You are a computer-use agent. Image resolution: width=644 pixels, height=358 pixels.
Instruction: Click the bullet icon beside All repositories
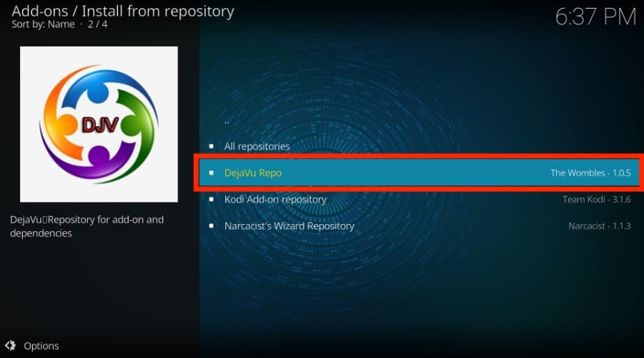211,146
